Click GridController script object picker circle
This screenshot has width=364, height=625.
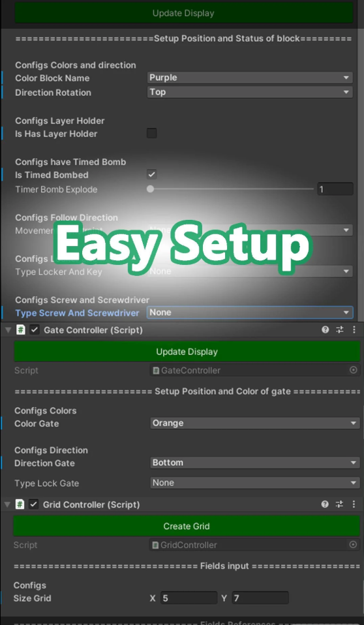click(x=353, y=545)
